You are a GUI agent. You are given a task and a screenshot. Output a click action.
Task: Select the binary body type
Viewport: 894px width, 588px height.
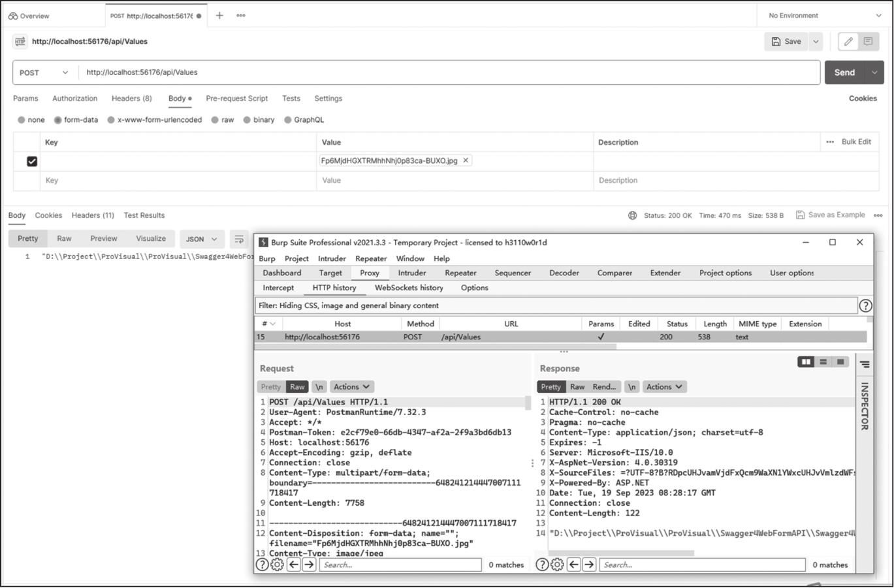(x=247, y=120)
